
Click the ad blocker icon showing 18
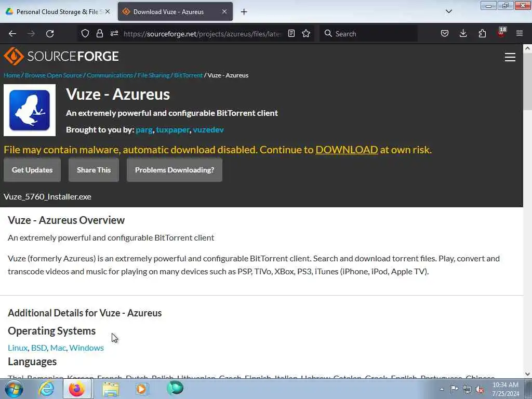(501, 33)
